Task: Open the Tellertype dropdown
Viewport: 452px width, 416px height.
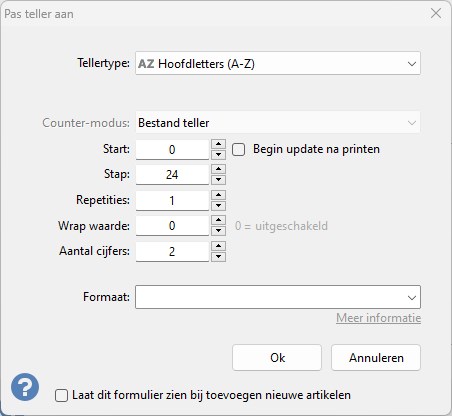Action: pos(278,63)
